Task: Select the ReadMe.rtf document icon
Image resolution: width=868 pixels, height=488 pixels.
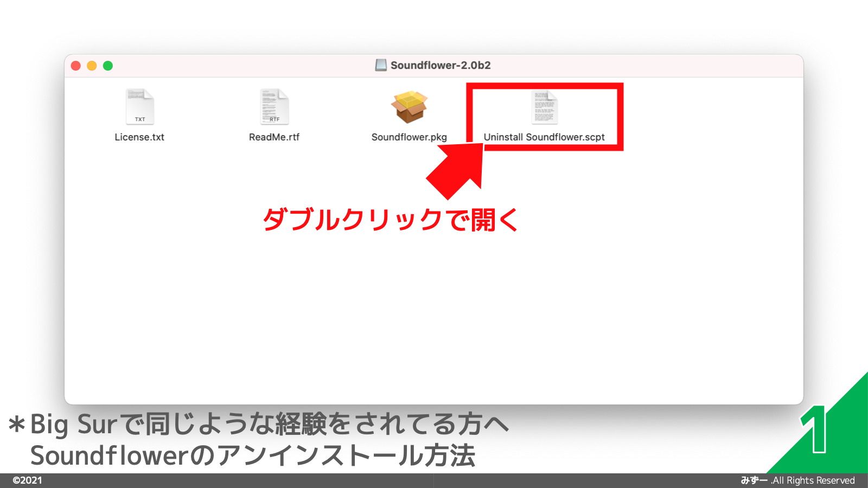Action: pyautogui.click(x=274, y=107)
